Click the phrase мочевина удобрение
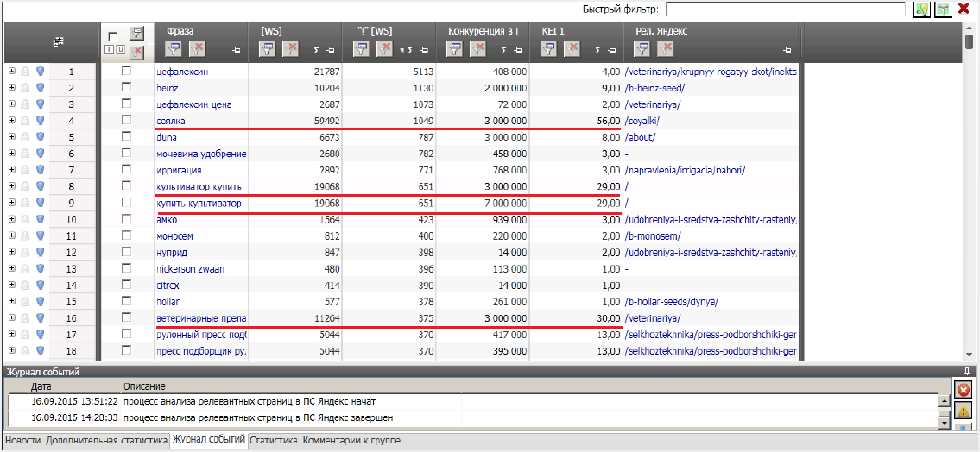 (x=200, y=154)
